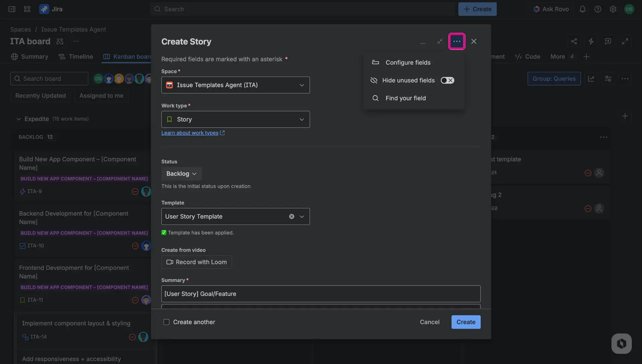Screen dimensions: 642x364
Task: Click the app switcher grid icon
Action: coord(27,9)
